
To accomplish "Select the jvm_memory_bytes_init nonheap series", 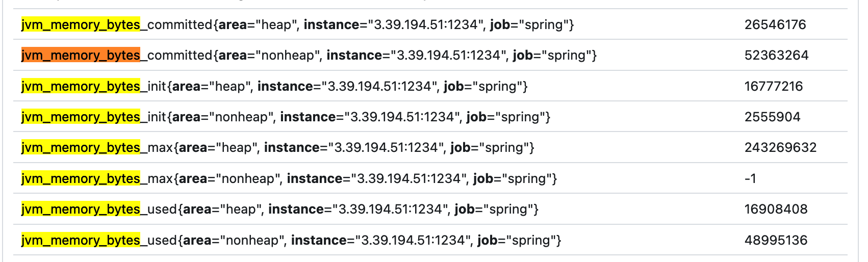I will (286, 117).
